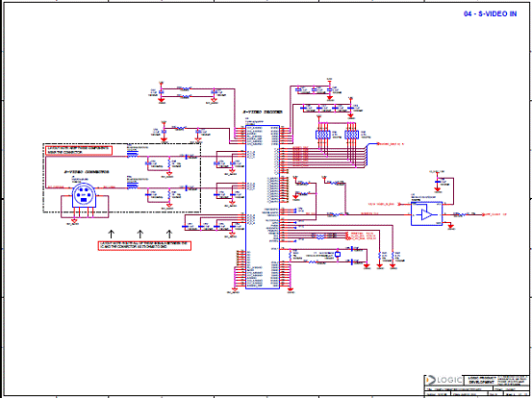Image resolution: width=532 pixels, height=398 pixels.
Task: Click the round S-Video connector symbol
Action: (84, 195)
